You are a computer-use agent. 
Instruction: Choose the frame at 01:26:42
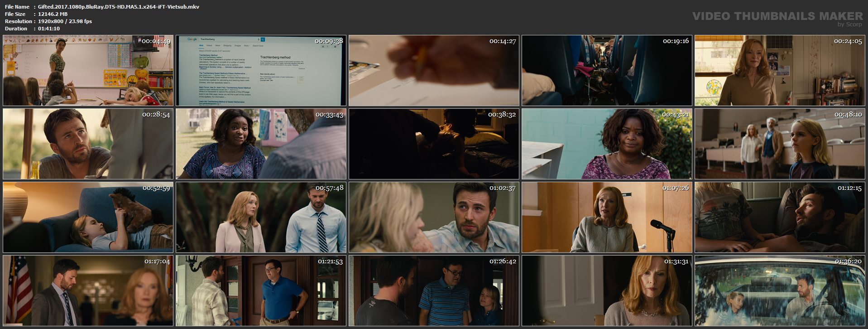click(x=434, y=290)
